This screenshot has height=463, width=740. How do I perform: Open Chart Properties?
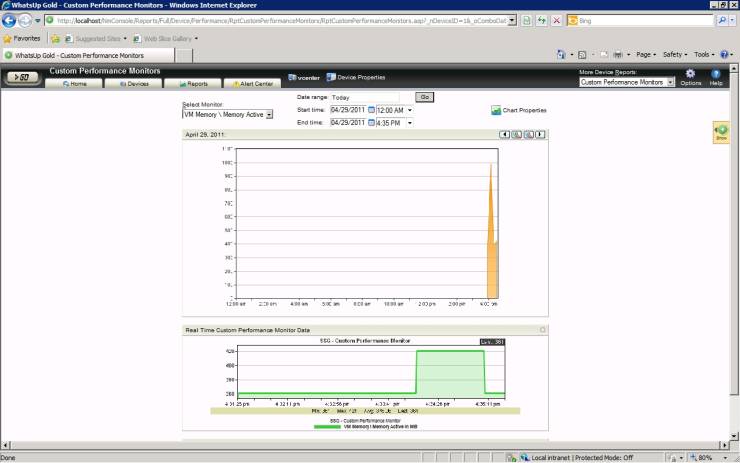pyautogui.click(x=518, y=110)
